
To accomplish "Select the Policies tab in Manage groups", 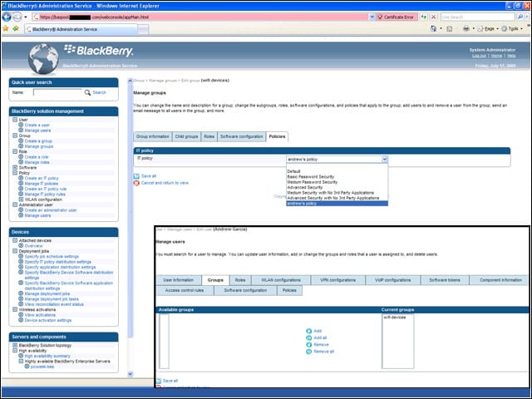I will pyautogui.click(x=277, y=136).
